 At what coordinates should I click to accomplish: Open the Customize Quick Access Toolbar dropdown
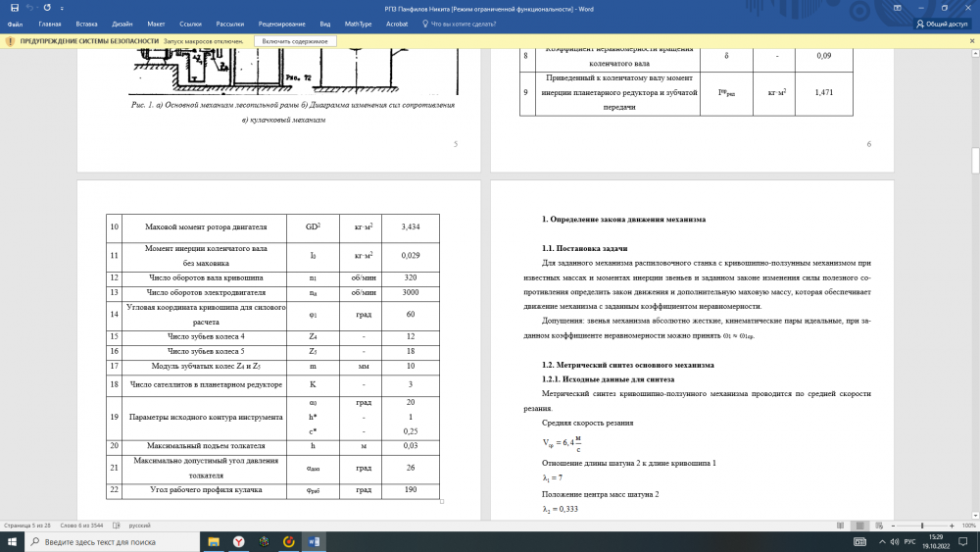[x=62, y=9]
